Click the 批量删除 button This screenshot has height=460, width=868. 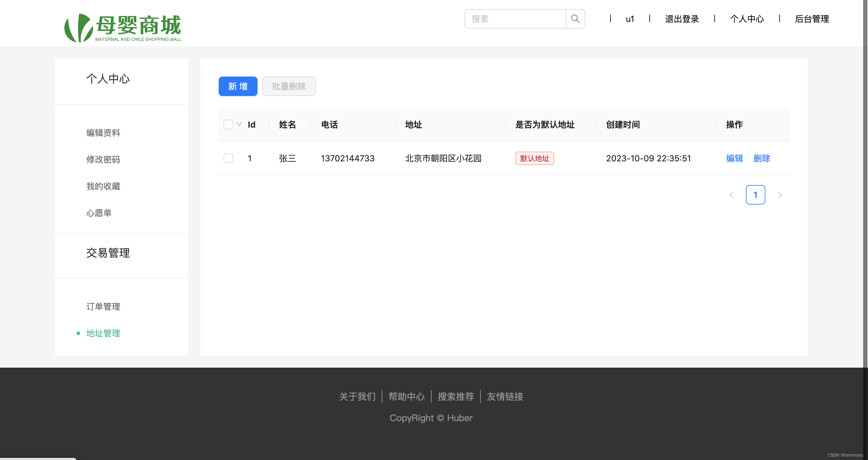click(x=289, y=86)
